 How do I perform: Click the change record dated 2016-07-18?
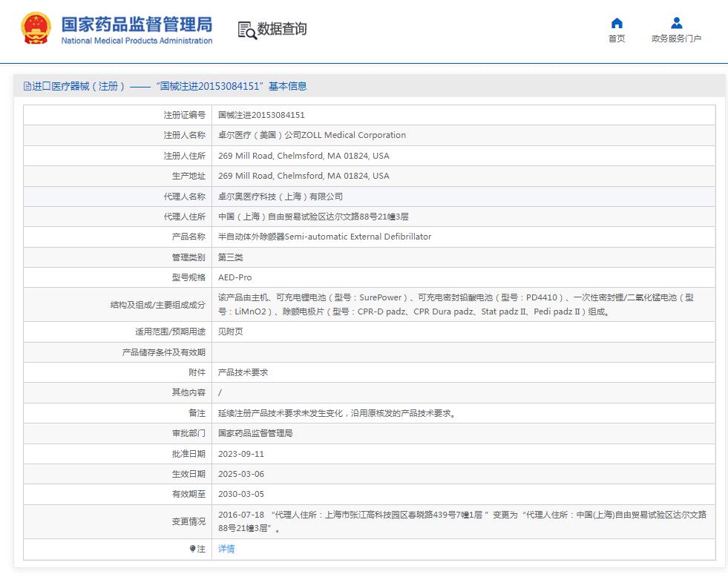(x=462, y=521)
